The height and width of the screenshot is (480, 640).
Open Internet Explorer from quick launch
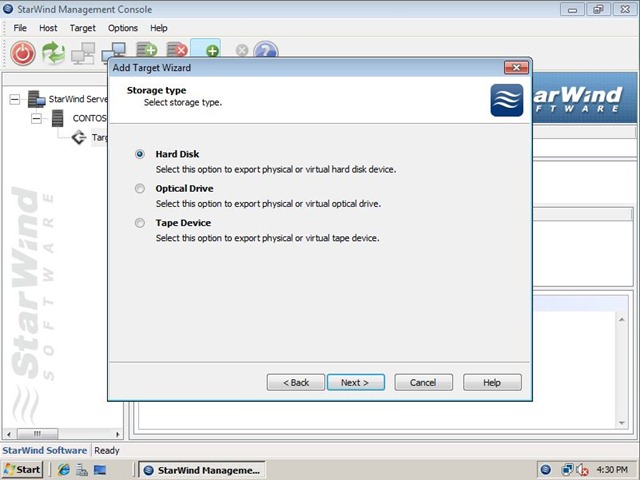(x=64, y=470)
